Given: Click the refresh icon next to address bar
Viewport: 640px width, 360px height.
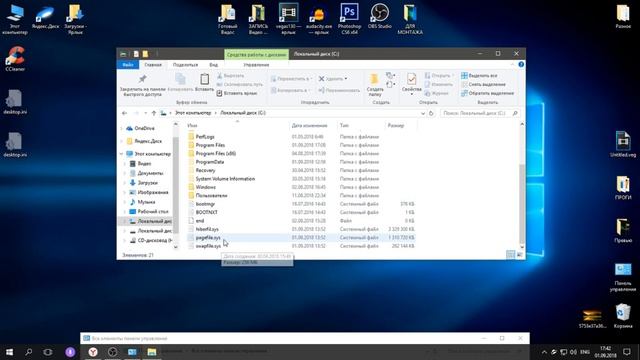Looking at the screenshot, I should [x=431, y=113].
